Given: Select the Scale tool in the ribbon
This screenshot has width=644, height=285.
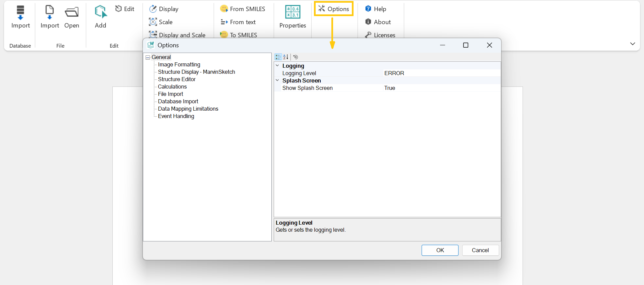Looking at the screenshot, I should [x=161, y=22].
